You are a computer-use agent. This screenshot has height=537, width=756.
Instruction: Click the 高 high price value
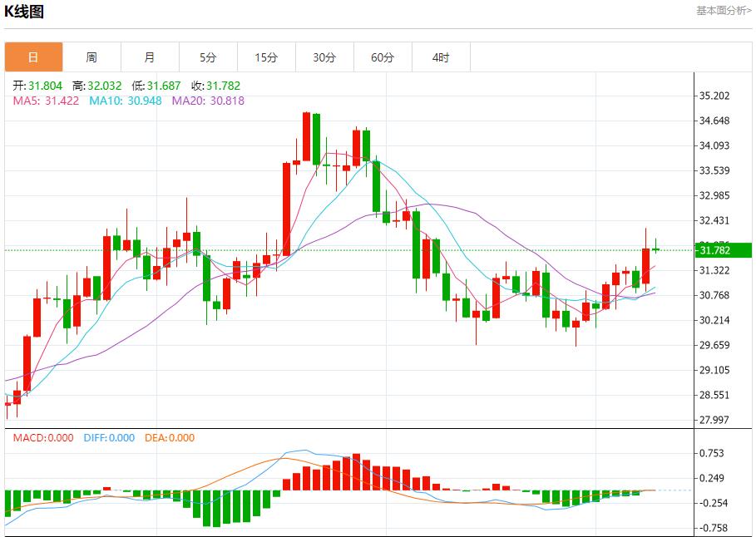(x=106, y=86)
